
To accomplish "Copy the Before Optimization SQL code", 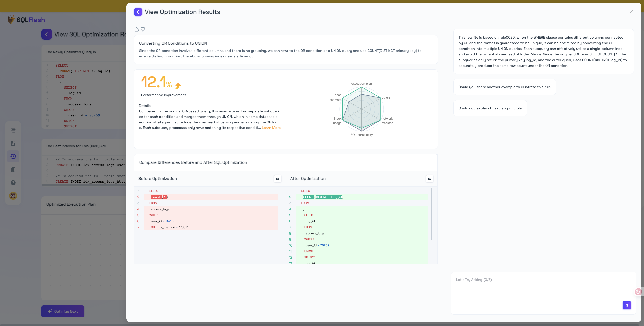I will point(278,179).
